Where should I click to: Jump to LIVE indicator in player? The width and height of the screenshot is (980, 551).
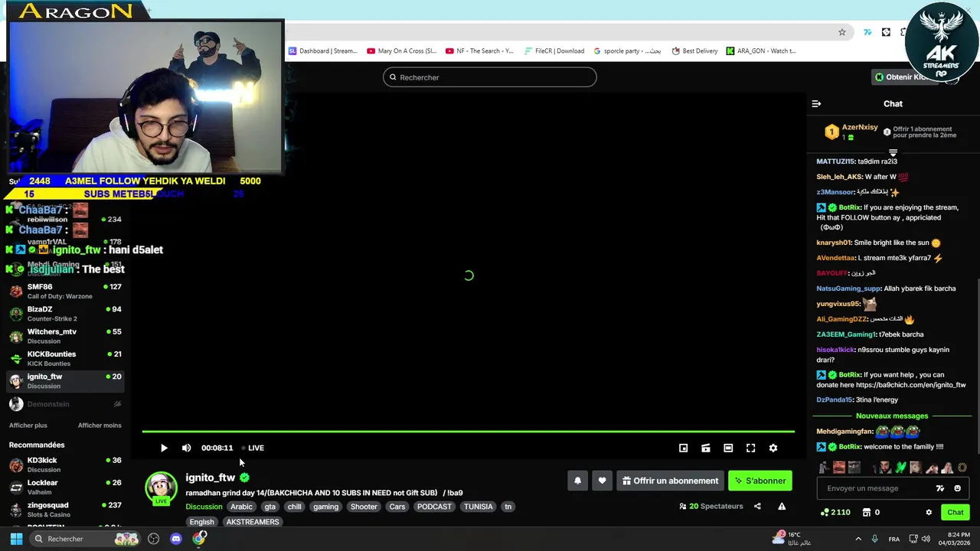tap(253, 448)
